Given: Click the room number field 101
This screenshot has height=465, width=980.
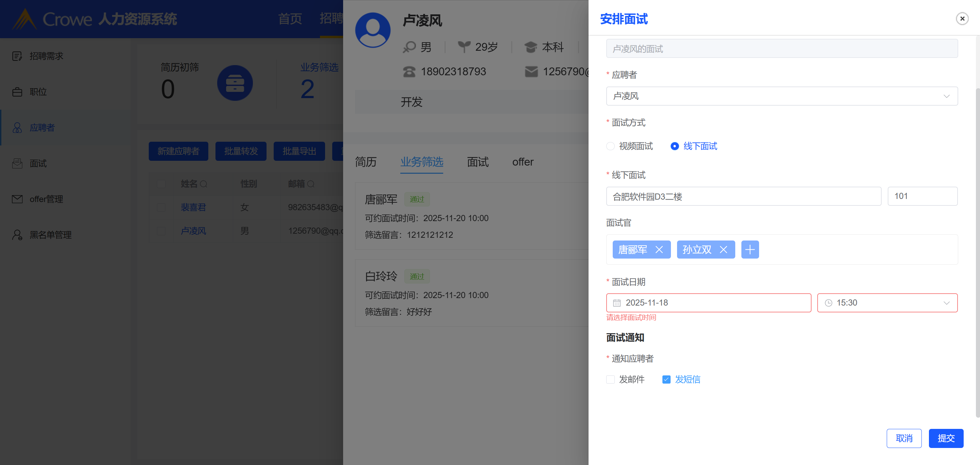Looking at the screenshot, I should click(x=922, y=197).
